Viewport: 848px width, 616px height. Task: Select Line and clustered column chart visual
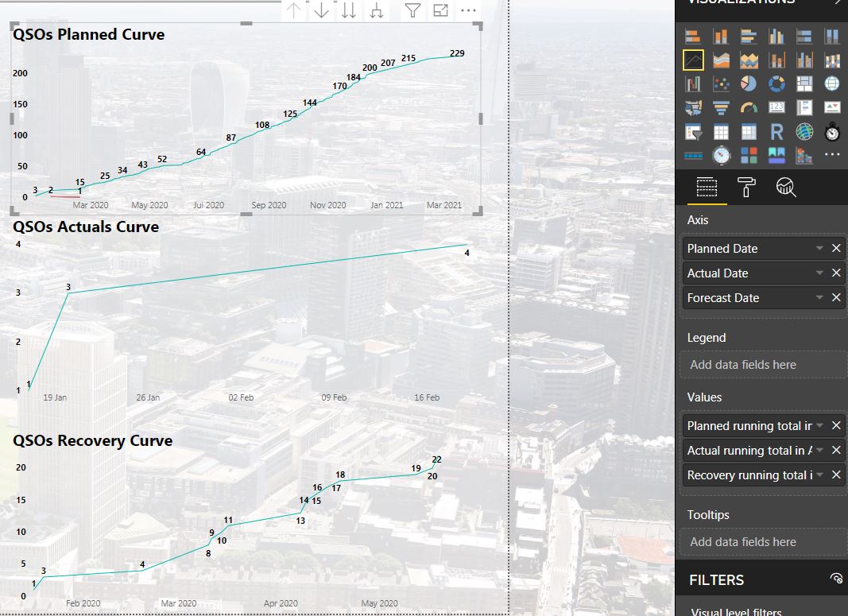click(x=804, y=60)
